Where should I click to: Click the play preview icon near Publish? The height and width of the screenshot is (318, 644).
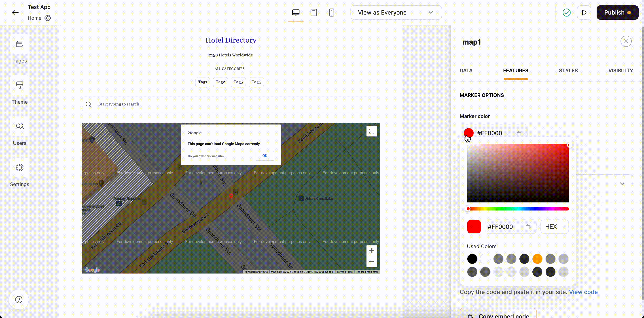(584, 13)
